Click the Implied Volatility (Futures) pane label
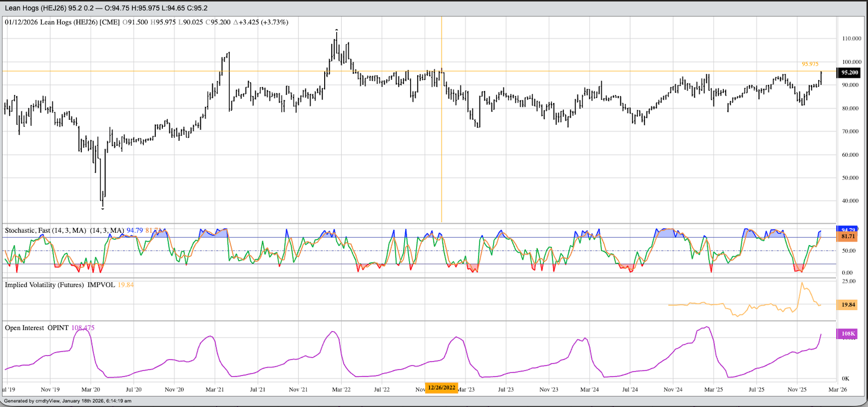 point(44,285)
